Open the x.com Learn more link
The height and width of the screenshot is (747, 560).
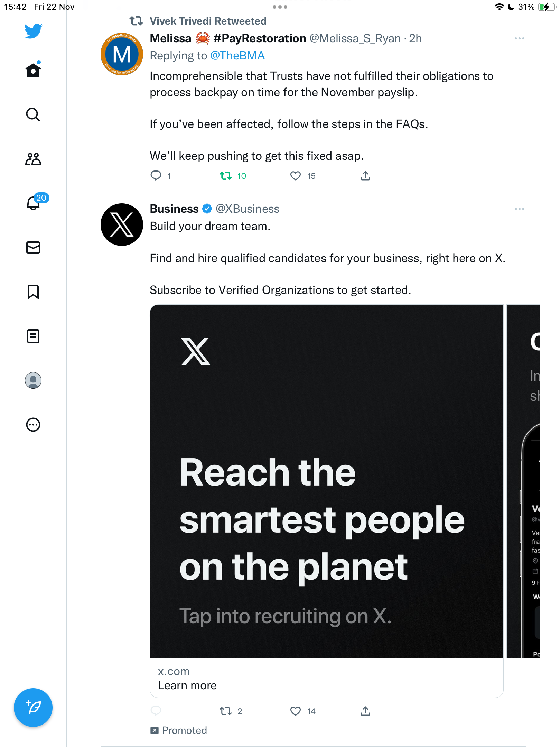point(326,678)
